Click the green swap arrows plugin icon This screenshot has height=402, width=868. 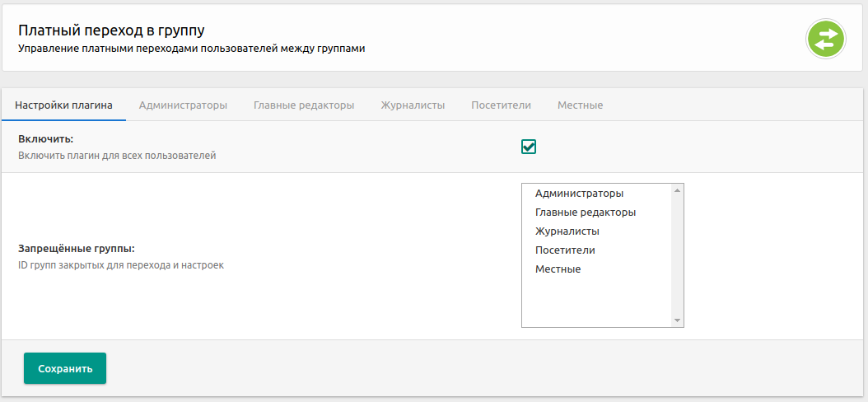click(x=826, y=39)
